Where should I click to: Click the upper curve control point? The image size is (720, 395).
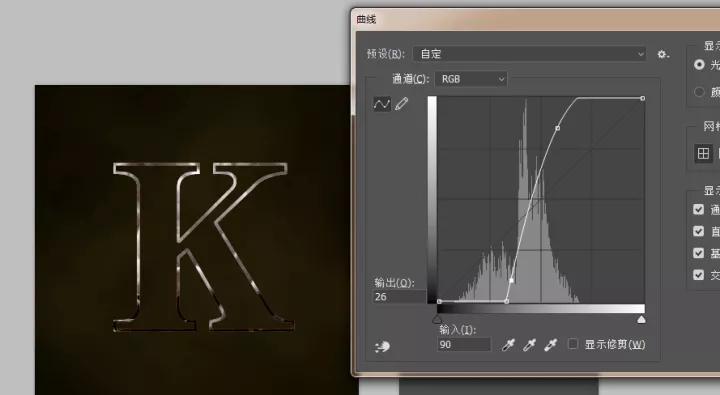tap(557, 128)
